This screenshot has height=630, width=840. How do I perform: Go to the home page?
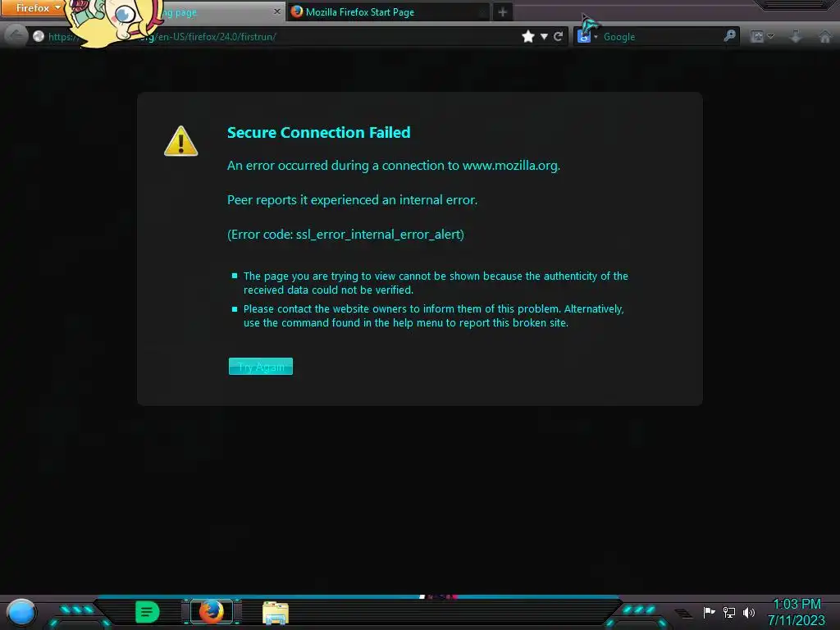coord(825,36)
